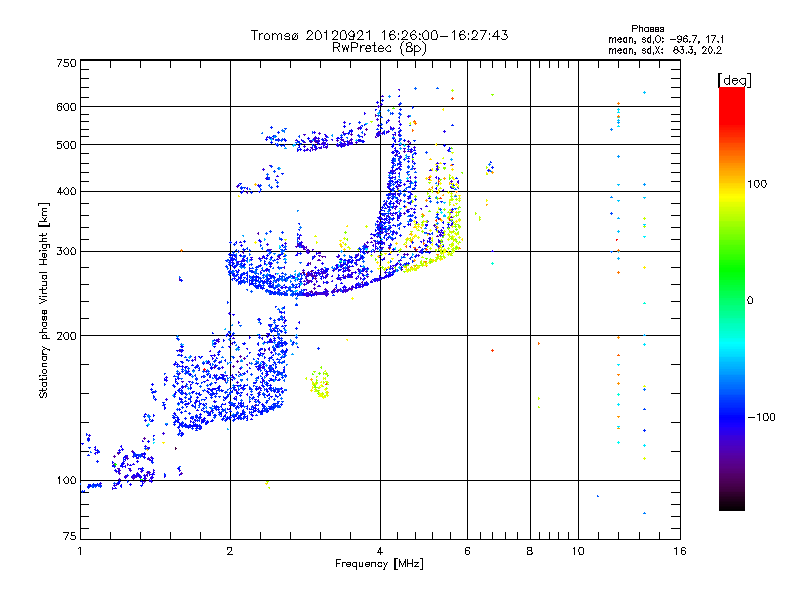The image size is (800, 600).
Task: Click the colorbar '-100' tick label
Action: click(x=761, y=417)
